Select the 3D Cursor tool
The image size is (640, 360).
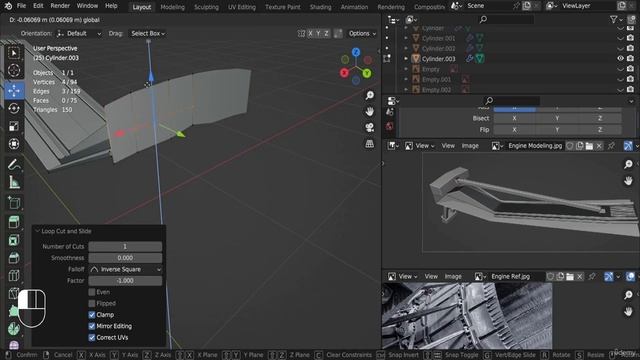[14, 71]
